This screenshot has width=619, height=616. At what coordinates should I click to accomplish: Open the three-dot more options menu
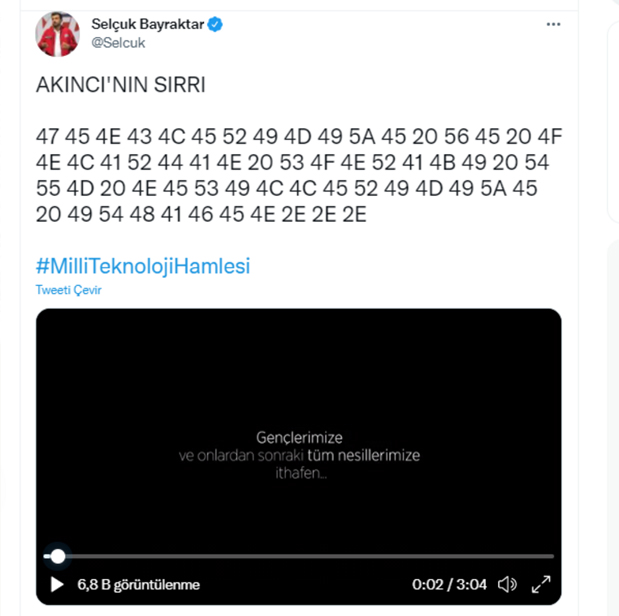click(554, 24)
